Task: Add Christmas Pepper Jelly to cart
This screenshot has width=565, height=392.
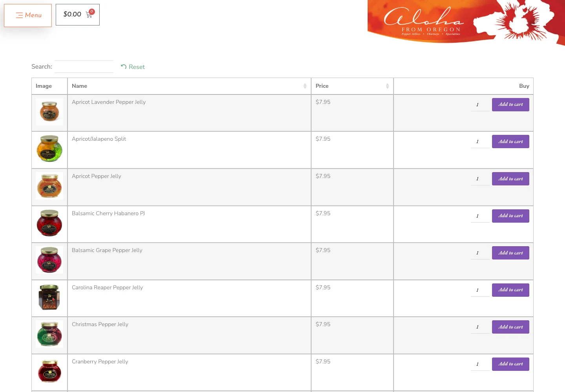Action: click(510, 327)
